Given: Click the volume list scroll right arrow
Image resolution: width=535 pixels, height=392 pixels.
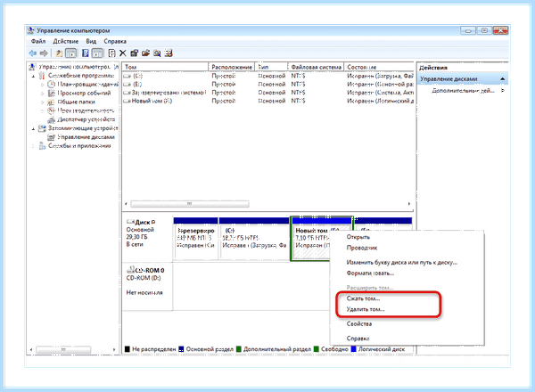Looking at the screenshot, I should tap(408, 204).
